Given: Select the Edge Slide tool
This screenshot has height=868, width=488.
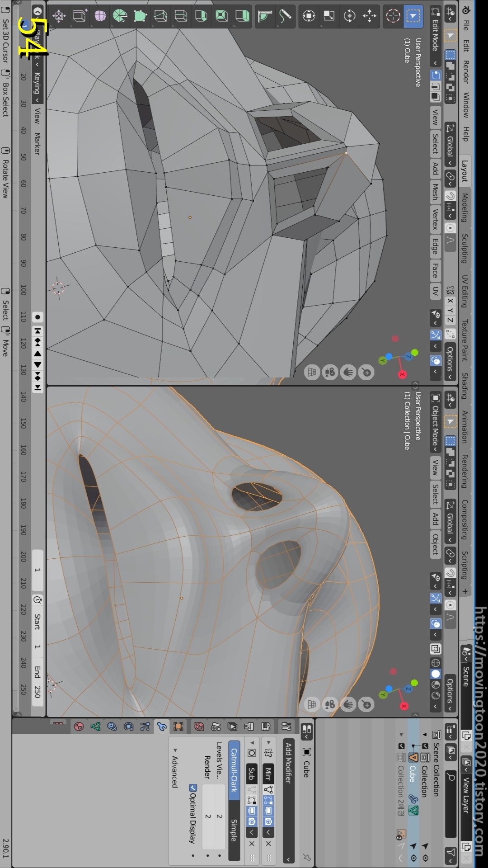Looking at the screenshot, I should point(80,16).
